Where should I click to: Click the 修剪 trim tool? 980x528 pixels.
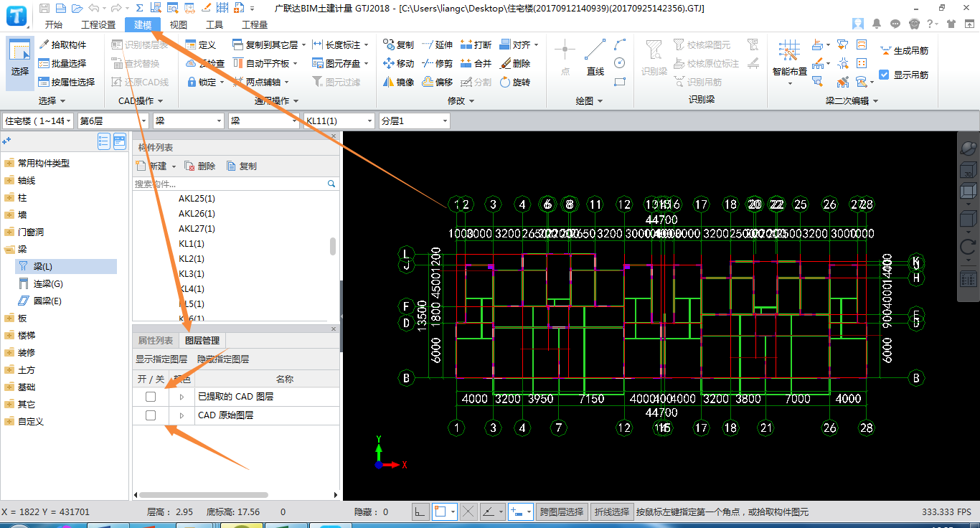437,63
